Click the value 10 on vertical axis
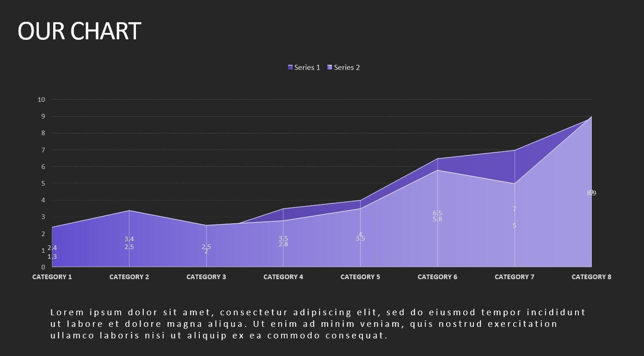The image size is (644, 356). pos(42,100)
